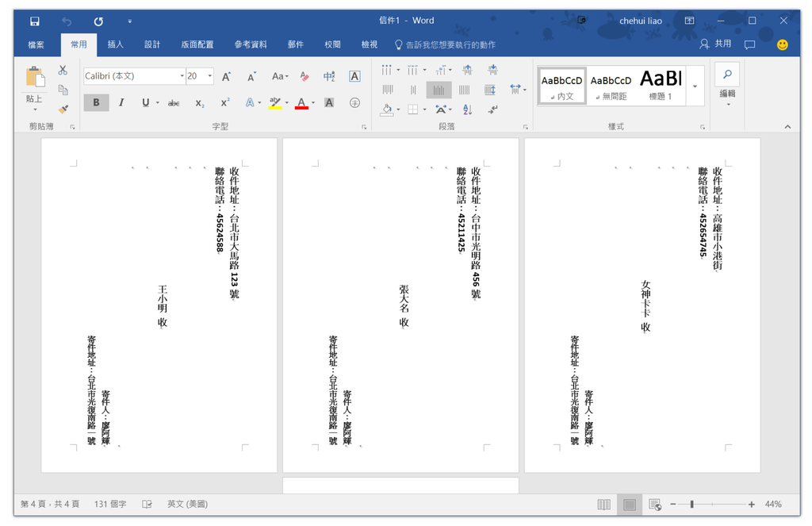Activate the Format Painter brush

click(x=63, y=109)
